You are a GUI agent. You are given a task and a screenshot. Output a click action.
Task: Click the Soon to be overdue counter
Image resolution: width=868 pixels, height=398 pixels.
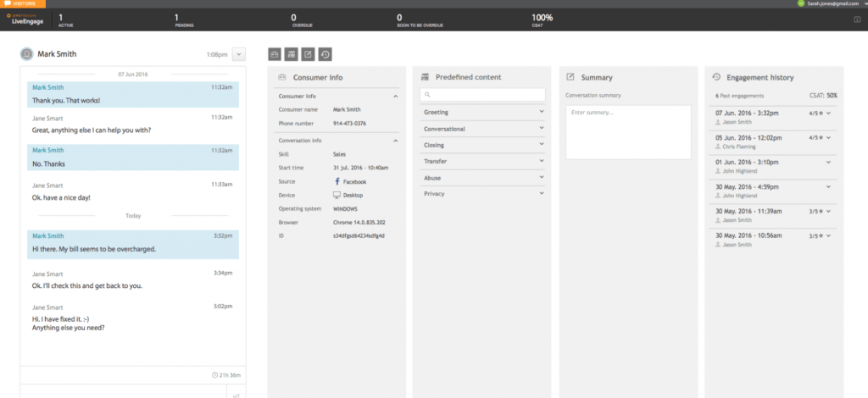coord(420,20)
